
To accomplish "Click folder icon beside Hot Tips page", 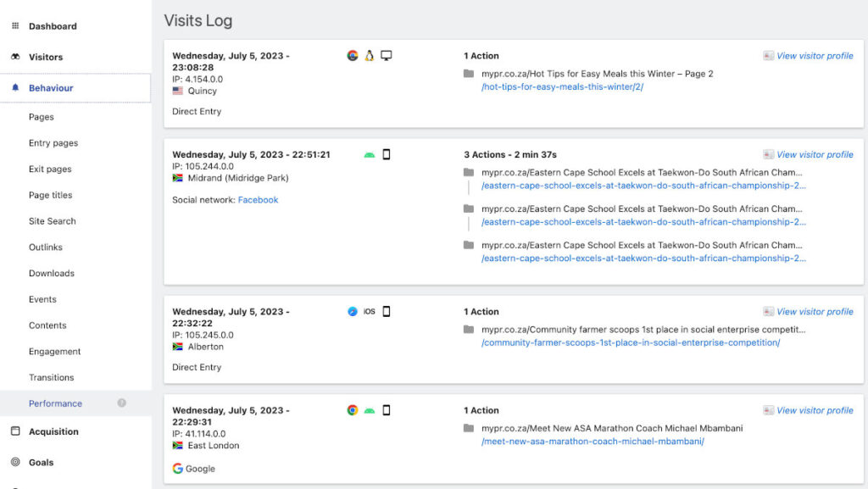I will tap(468, 73).
